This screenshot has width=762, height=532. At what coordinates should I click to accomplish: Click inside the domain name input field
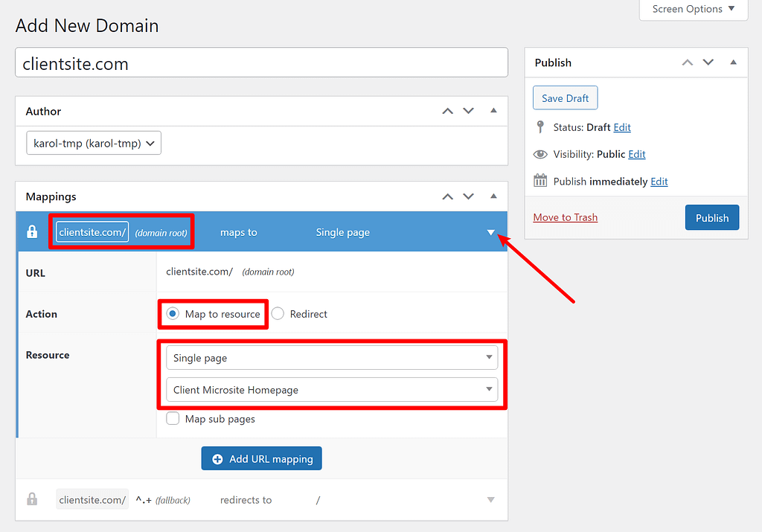261,63
